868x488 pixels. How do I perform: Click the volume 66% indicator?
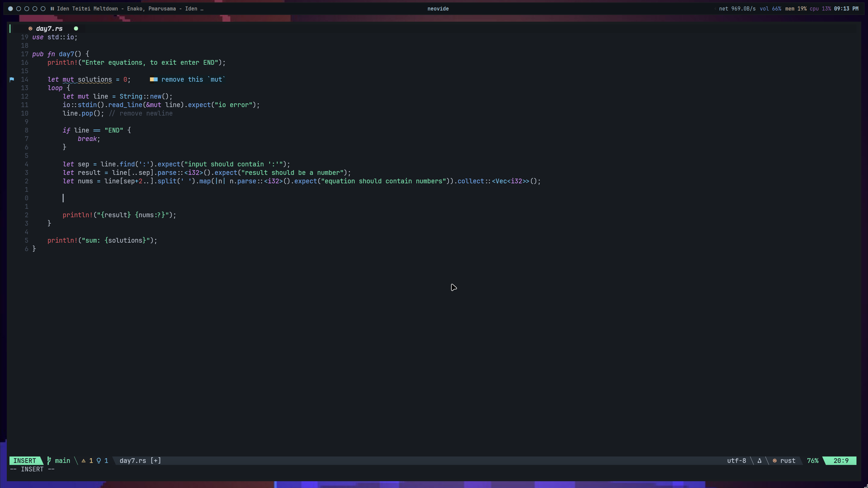(770, 9)
